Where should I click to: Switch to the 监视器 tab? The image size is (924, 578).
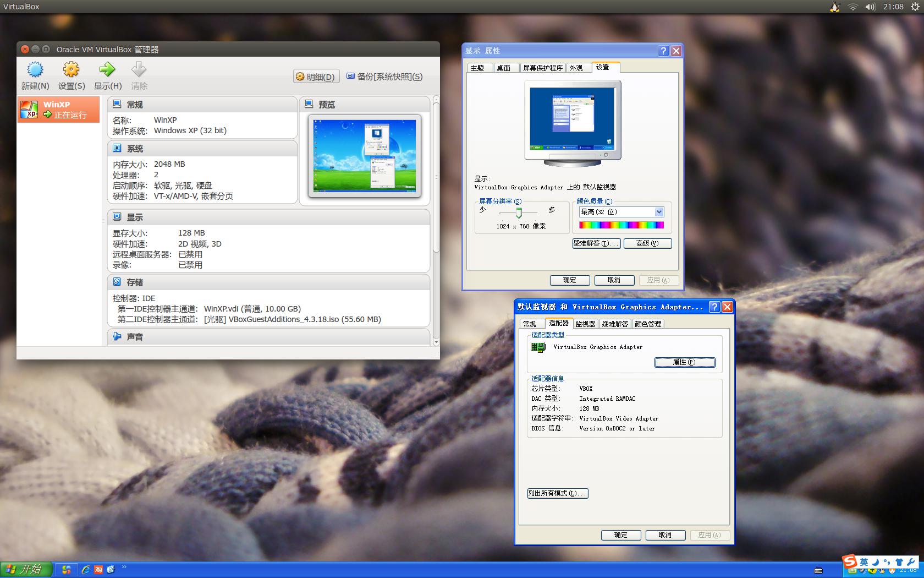coord(585,324)
